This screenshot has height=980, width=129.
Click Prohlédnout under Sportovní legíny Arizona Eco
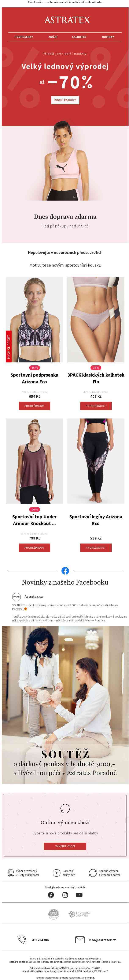96,548
